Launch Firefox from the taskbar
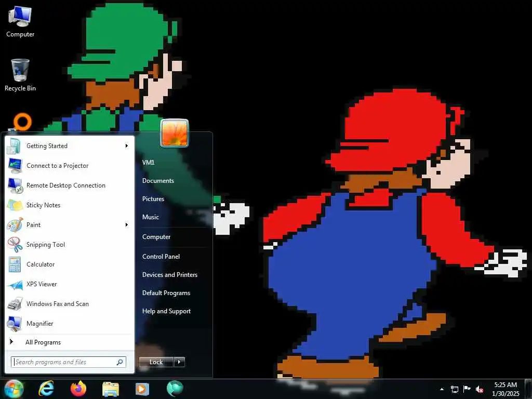 78,389
